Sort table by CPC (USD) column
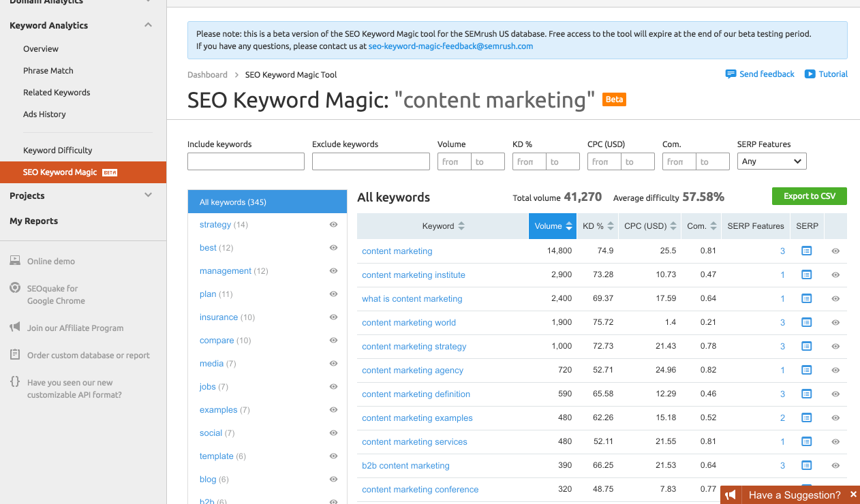 (651, 226)
